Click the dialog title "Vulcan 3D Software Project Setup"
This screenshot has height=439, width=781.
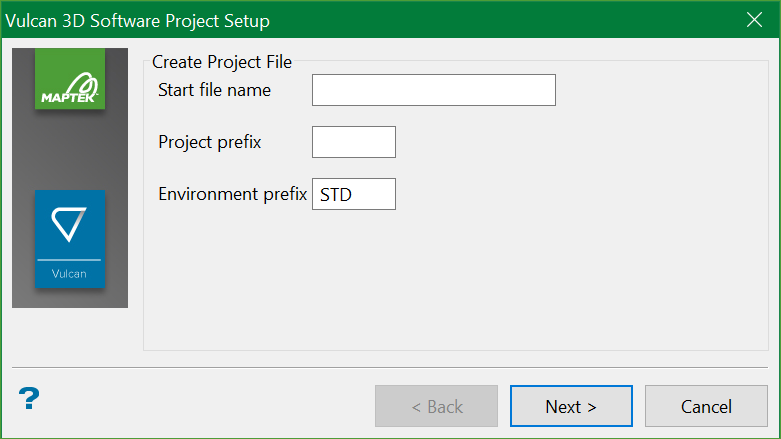[138, 20]
